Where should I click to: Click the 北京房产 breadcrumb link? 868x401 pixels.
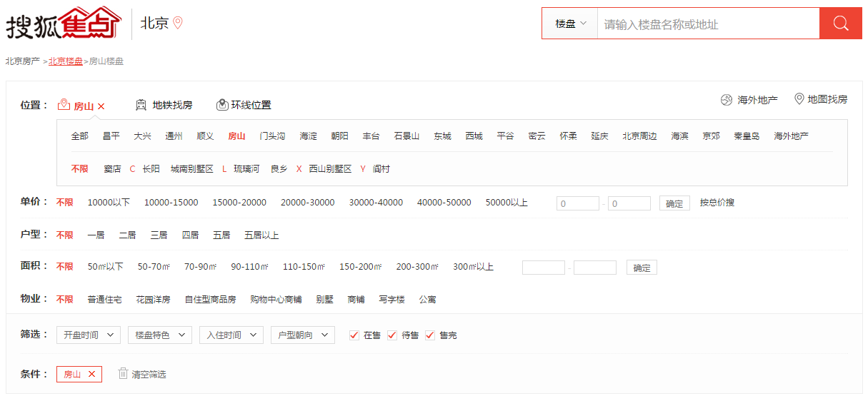click(x=23, y=61)
